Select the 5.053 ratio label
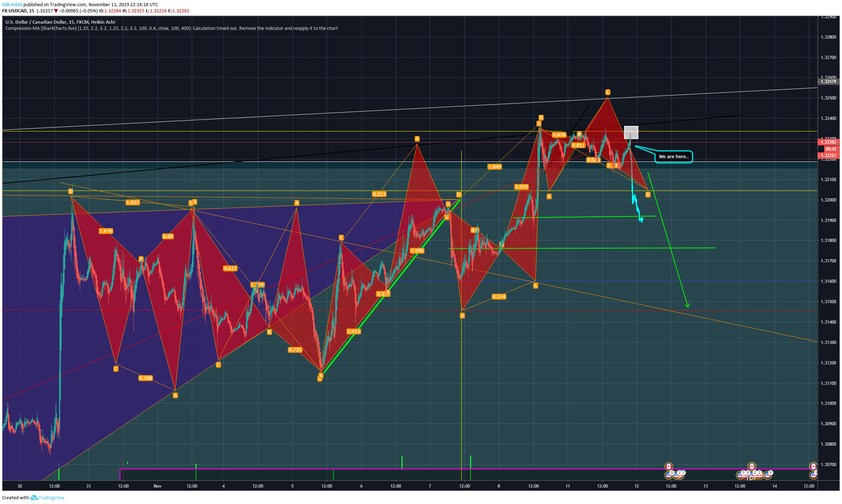The image size is (842, 504). click(521, 187)
